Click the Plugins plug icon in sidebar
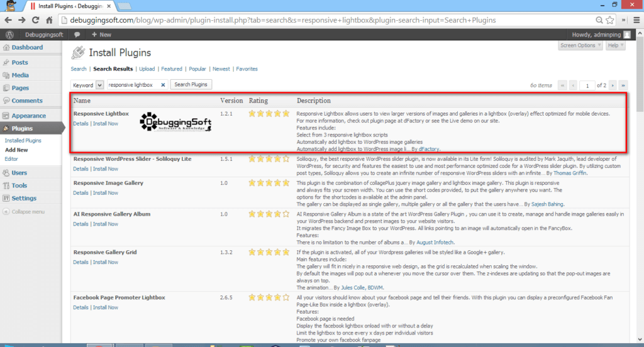 pos(6,128)
